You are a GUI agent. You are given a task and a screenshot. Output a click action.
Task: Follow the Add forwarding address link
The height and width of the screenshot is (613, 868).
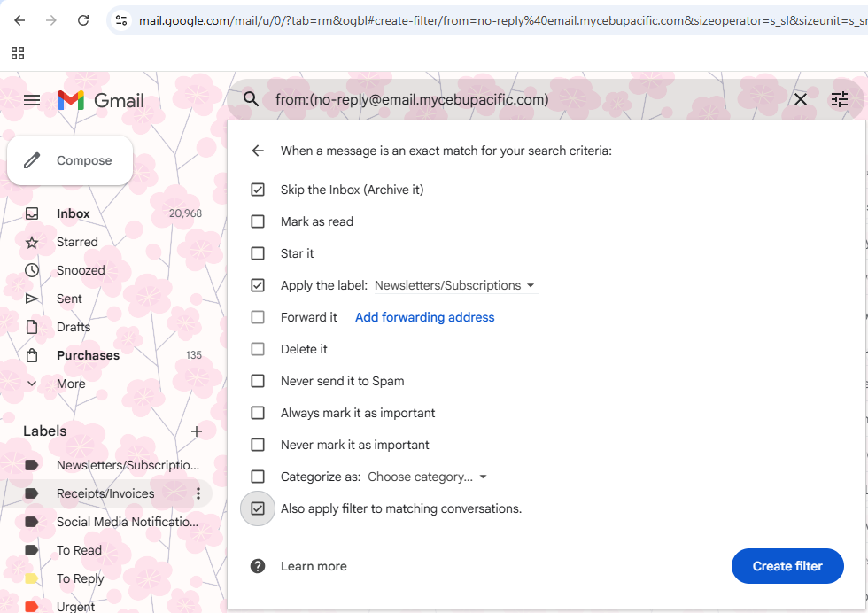(x=424, y=317)
